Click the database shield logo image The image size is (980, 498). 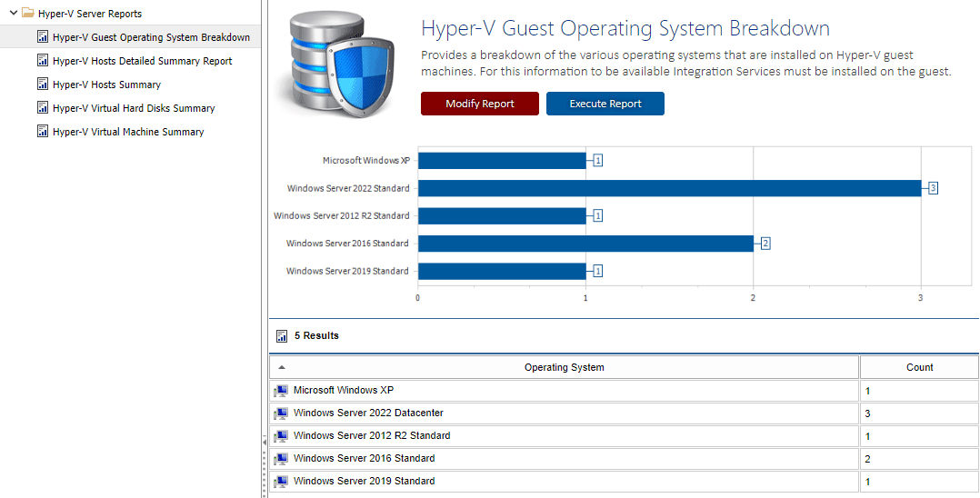(341, 65)
